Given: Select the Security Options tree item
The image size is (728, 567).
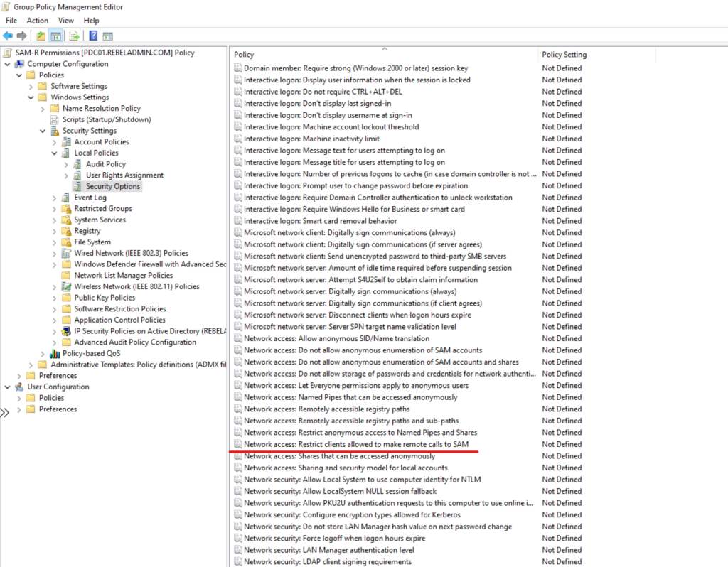Looking at the screenshot, I should tap(113, 185).
